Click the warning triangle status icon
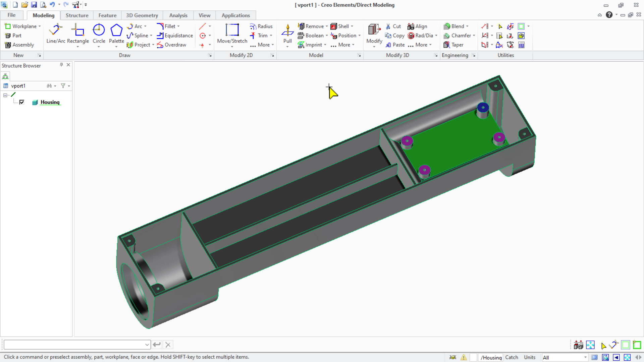The image size is (644, 362). click(464, 357)
